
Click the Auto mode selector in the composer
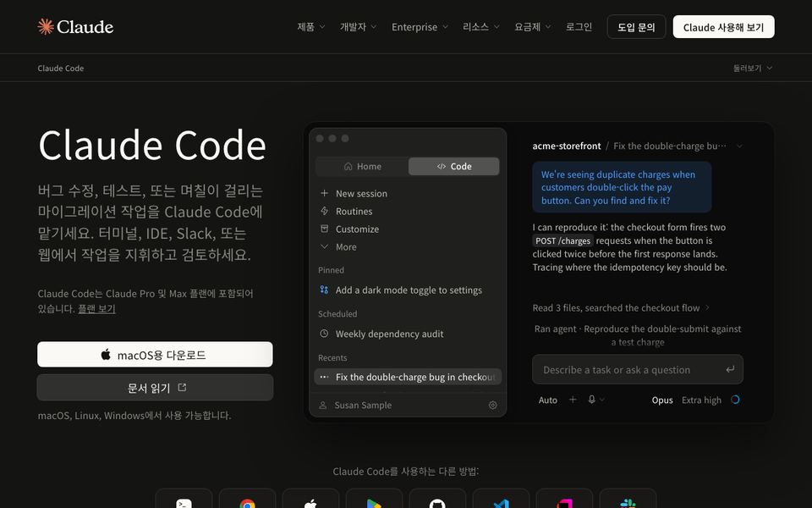click(x=548, y=400)
